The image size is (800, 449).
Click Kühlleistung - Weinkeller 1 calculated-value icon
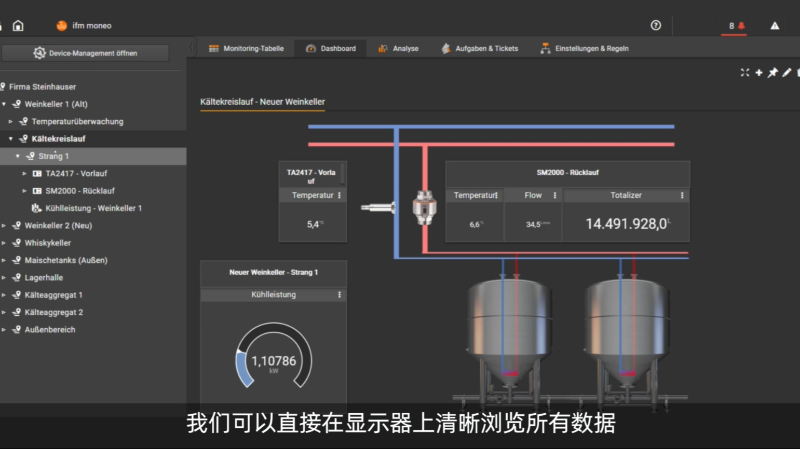pos(36,208)
